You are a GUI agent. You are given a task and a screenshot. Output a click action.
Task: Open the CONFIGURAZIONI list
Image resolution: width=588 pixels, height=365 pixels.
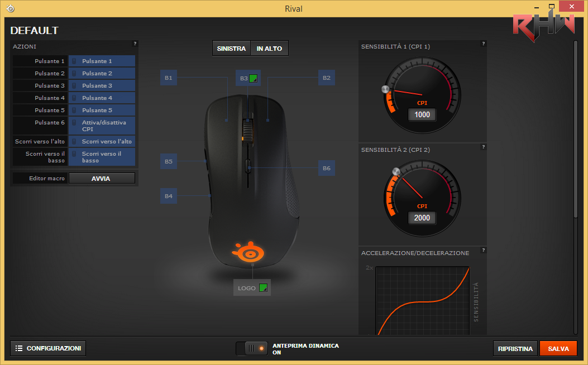48,348
